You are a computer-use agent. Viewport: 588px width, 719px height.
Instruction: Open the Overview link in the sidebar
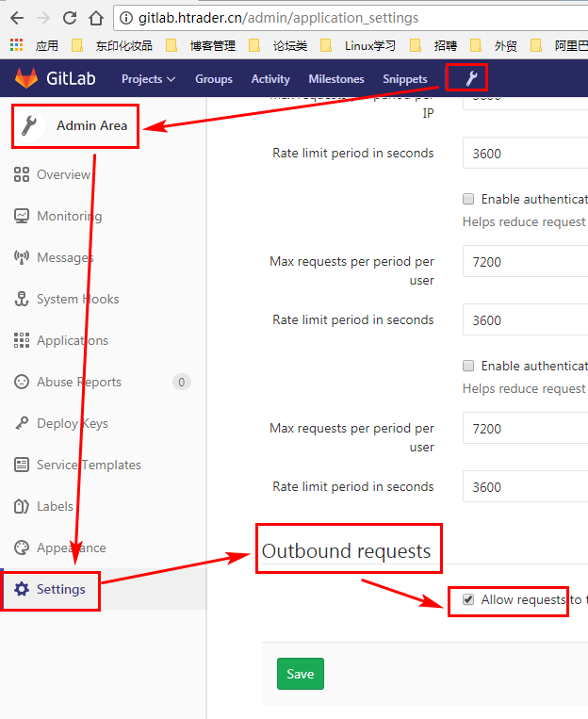click(x=63, y=174)
